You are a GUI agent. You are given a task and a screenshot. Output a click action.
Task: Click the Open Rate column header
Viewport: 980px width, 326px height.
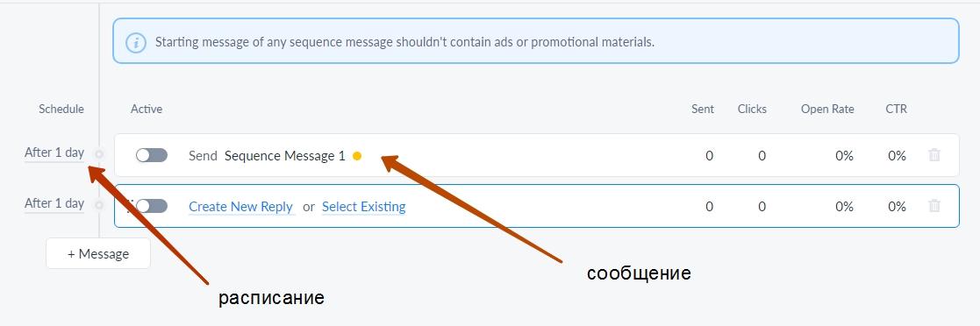(827, 109)
